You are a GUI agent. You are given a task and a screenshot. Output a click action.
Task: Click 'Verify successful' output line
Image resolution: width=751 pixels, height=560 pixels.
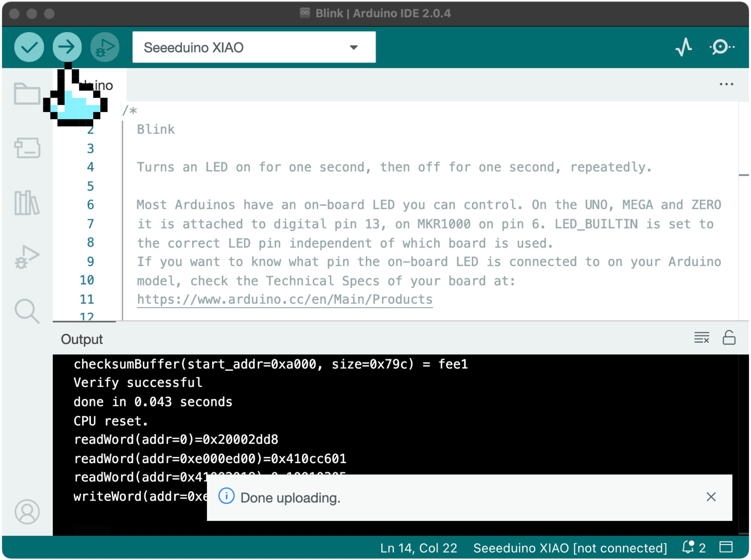point(138,382)
